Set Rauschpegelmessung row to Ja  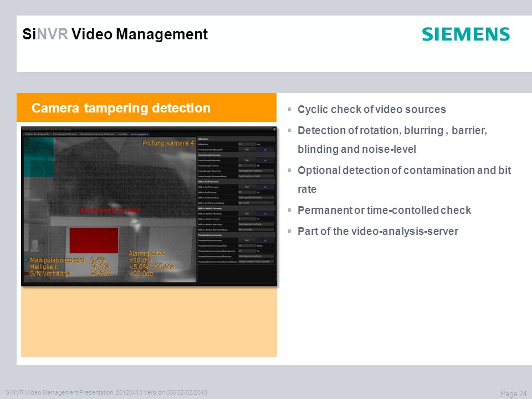tap(265, 160)
